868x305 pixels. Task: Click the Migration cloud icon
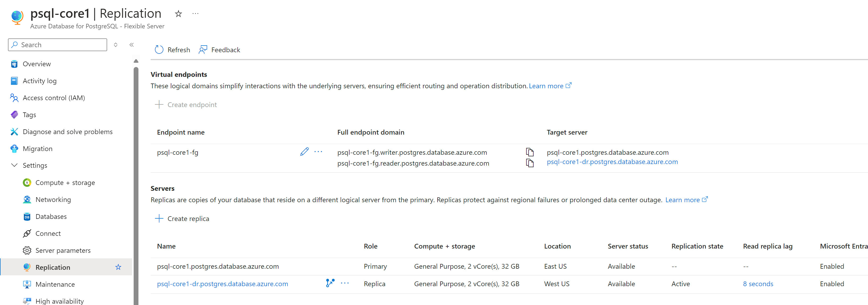14,148
